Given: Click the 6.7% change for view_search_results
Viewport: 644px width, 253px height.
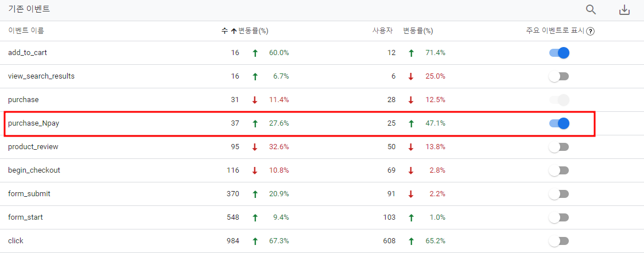Looking at the screenshot, I should [281, 76].
